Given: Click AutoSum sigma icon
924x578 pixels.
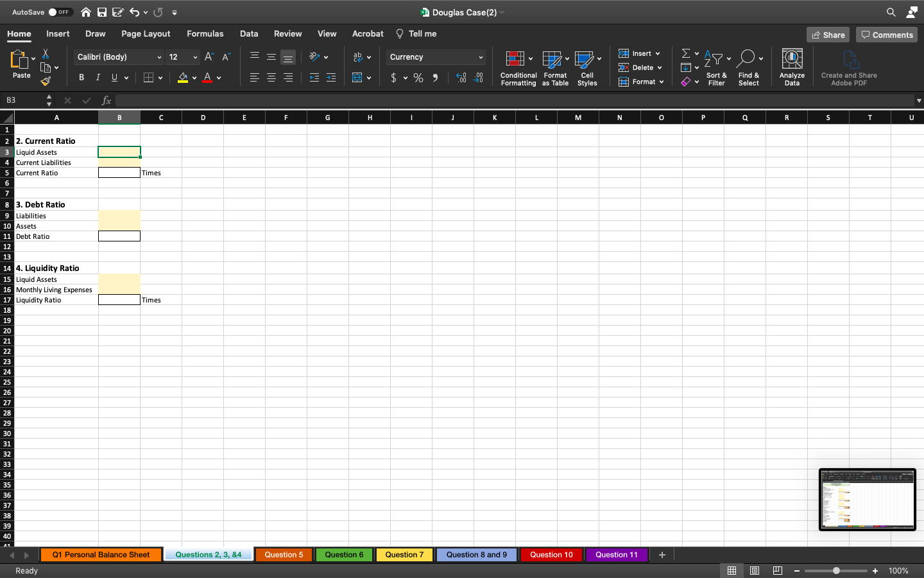Looking at the screenshot, I should (686, 53).
